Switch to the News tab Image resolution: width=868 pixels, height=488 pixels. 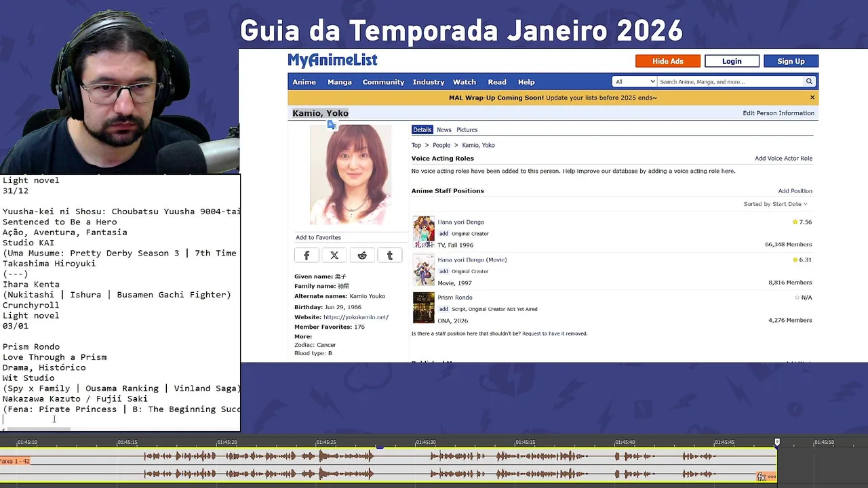click(x=443, y=129)
